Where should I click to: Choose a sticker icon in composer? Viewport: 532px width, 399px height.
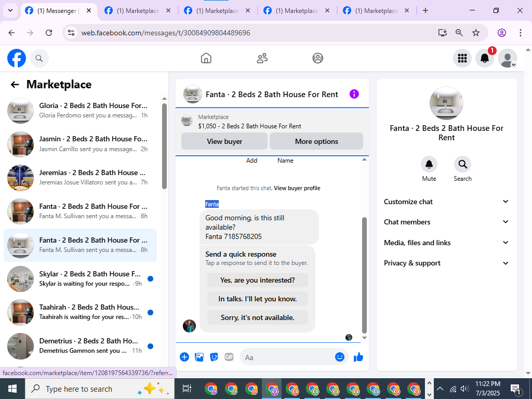click(x=214, y=357)
